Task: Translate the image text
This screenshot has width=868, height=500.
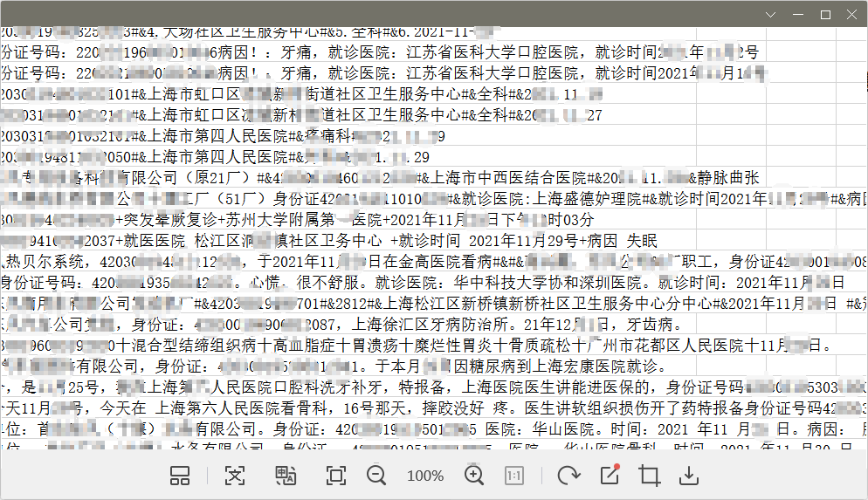Action: [x=286, y=476]
